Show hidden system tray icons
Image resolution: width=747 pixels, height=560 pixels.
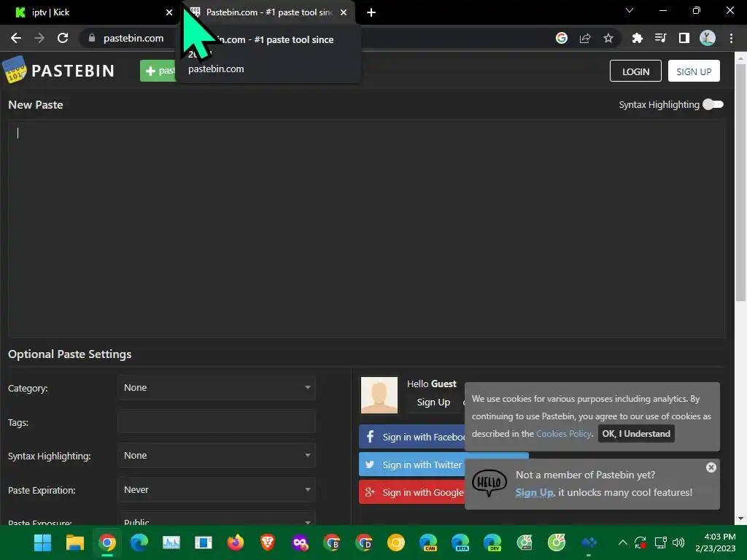click(623, 542)
